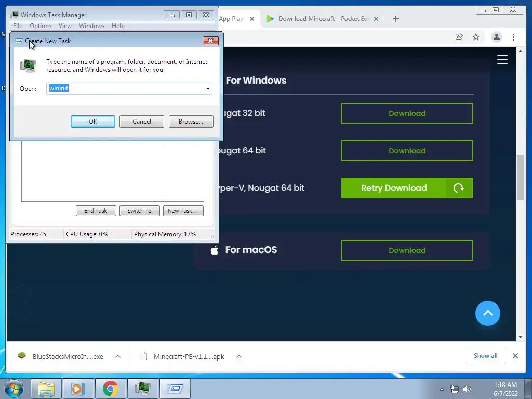Expand the Open combo box dropdown arrow
The image size is (532, 399).
click(208, 88)
